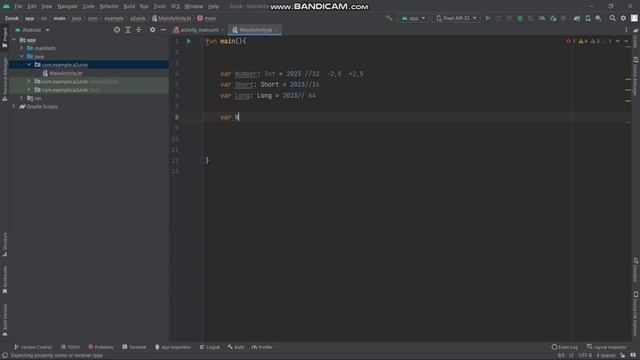The width and height of the screenshot is (640, 360).
Task: Open IDE settings gear in main toolbar
Action: (x=623, y=18)
